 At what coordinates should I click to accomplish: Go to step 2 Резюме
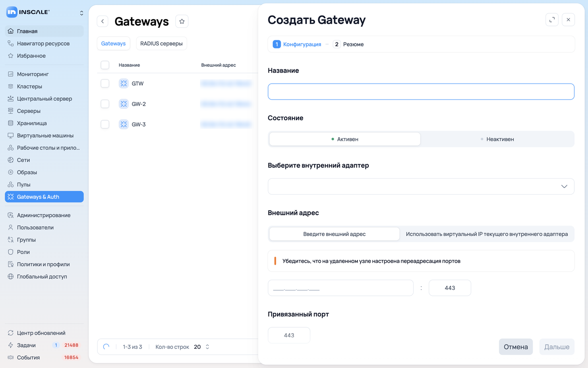(x=349, y=44)
